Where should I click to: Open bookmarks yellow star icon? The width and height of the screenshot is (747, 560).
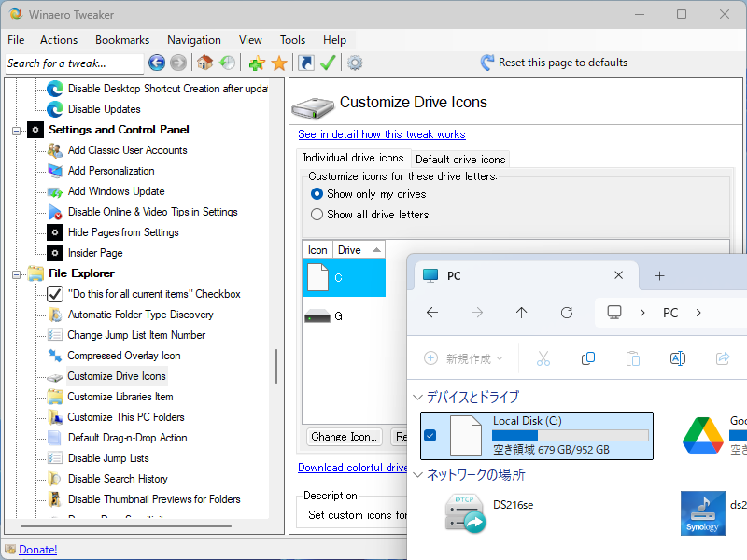click(x=279, y=63)
